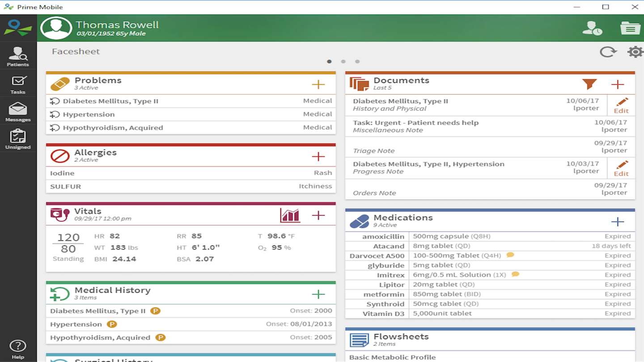This screenshot has height=362, width=644.
Task: Open the Unsigned documents clipboard icon
Action: coord(18,139)
